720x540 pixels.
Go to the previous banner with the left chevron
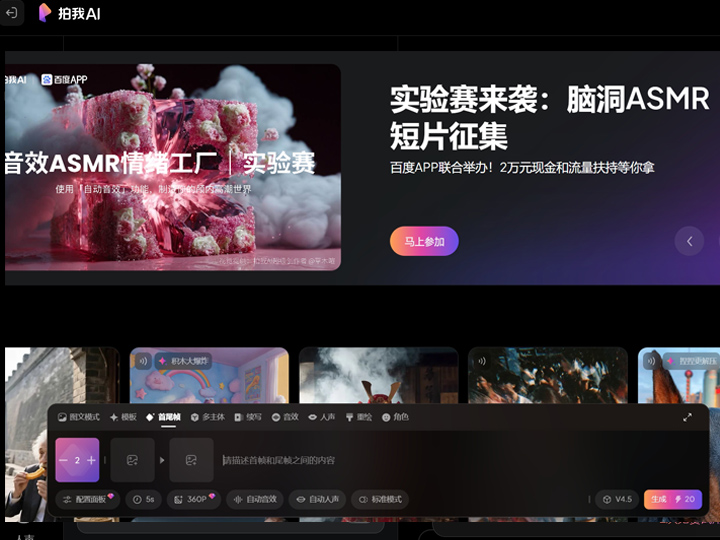tap(689, 241)
